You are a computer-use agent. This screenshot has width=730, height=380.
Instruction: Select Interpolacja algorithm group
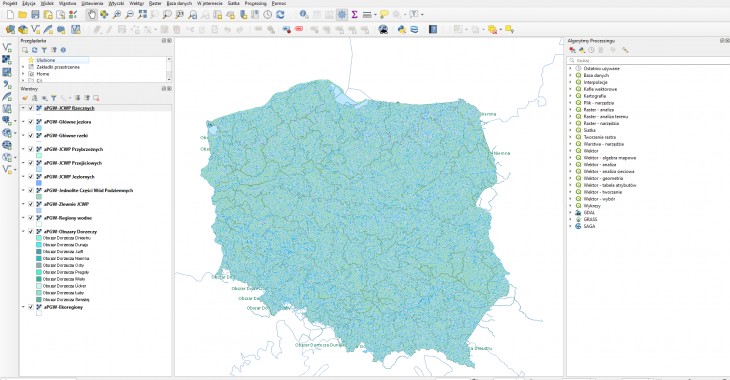click(595, 82)
